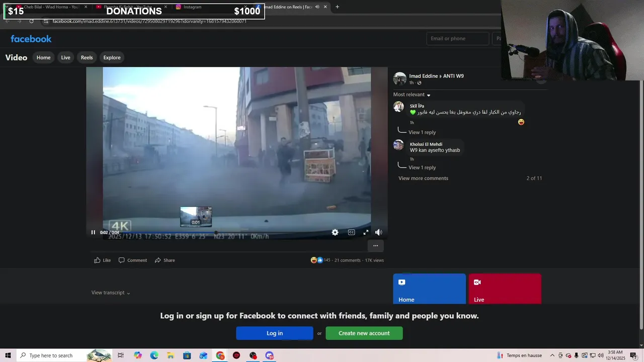Open the Home tab in Video nav
The height and width of the screenshot is (362, 644).
pyautogui.click(x=44, y=57)
